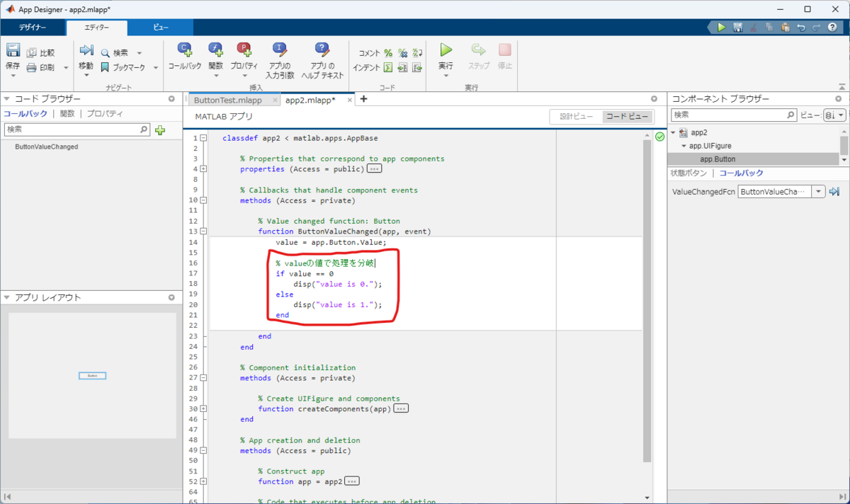Open the ビュー sort dropdown in Component Browser
Viewport: 850px width, 504px height.
tap(835, 115)
